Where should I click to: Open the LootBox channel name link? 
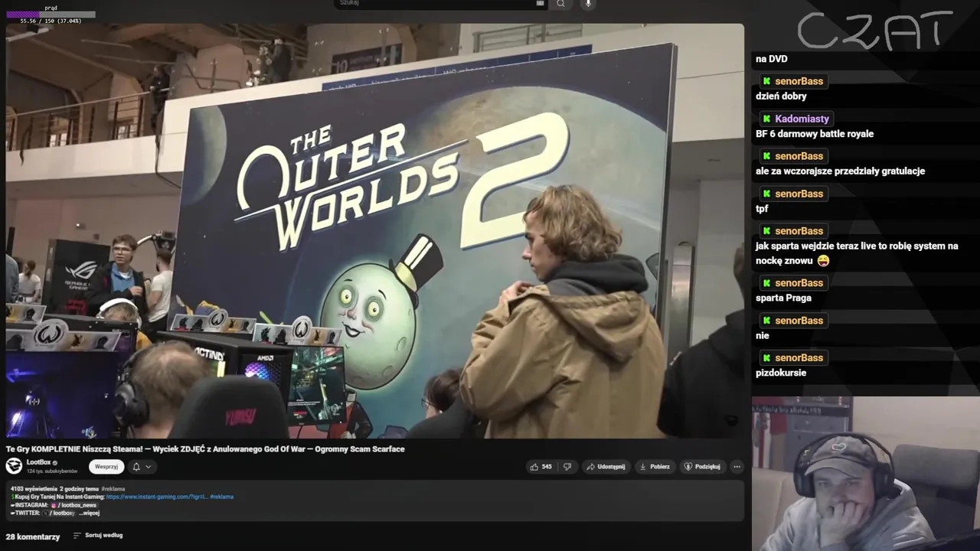[x=38, y=462]
